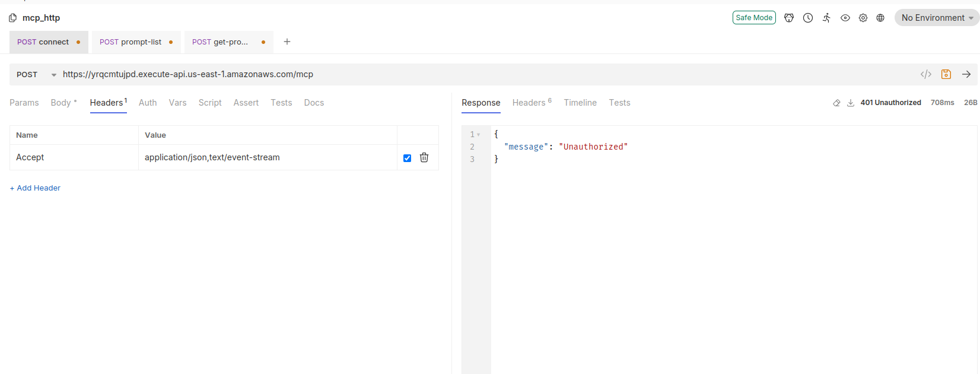Click the mcp_http collection icon
This screenshot has width=980, height=374.
[12, 18]
